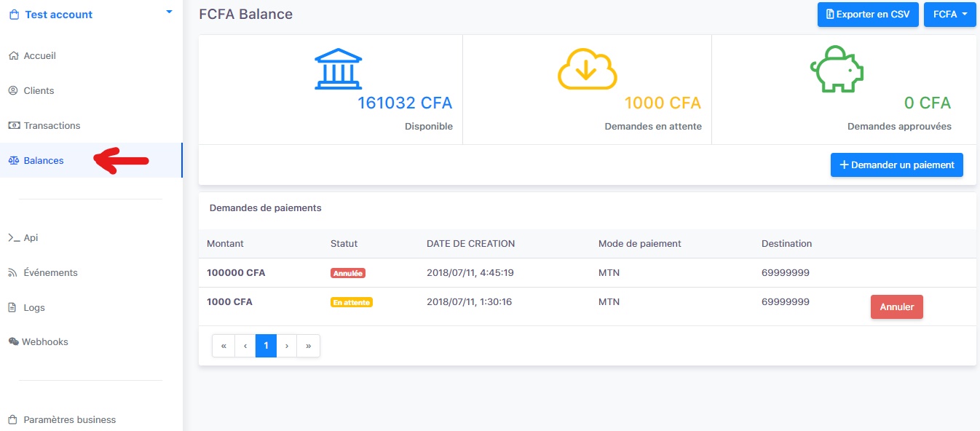Click the 100000 CFA amount cell
Screen dimensions: 980x431
point(236,273)
